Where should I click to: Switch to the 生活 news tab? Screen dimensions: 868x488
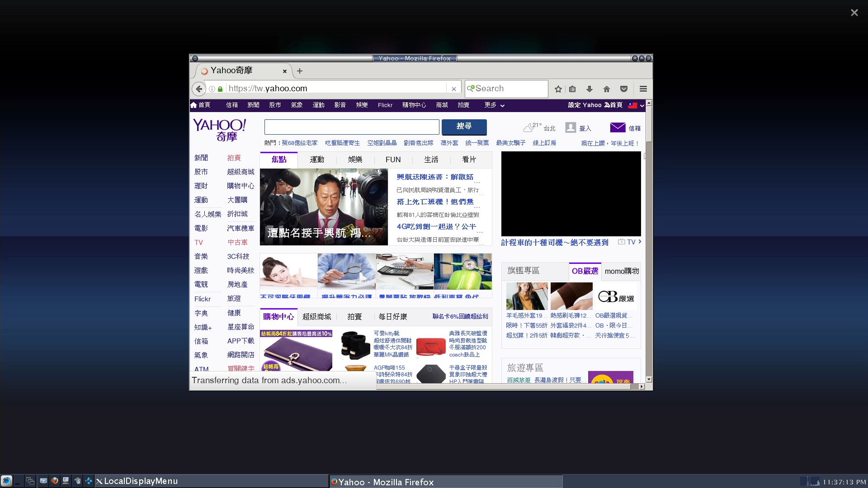[x=431, y=160]
